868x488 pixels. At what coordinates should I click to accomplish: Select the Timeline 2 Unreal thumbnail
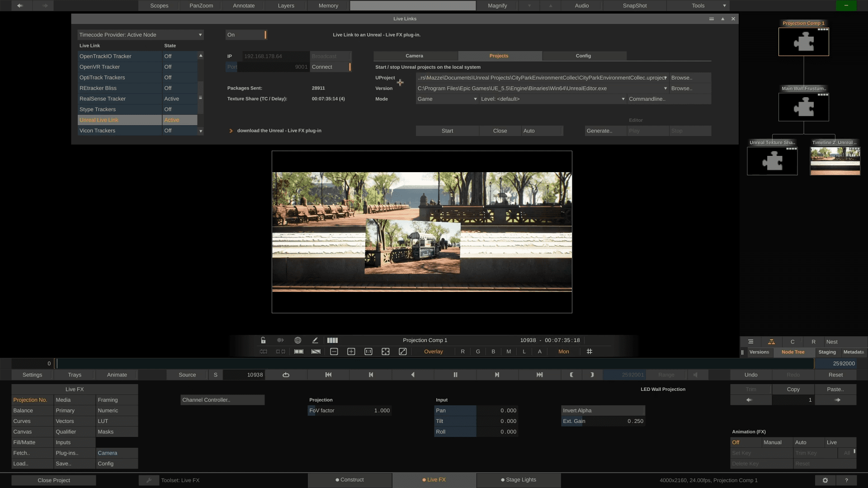point(835,160)
